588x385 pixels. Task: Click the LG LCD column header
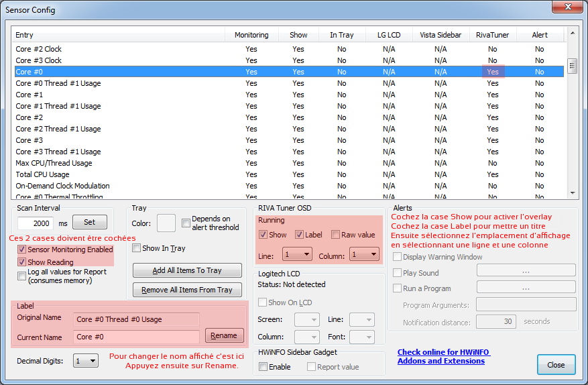(389, 35)
